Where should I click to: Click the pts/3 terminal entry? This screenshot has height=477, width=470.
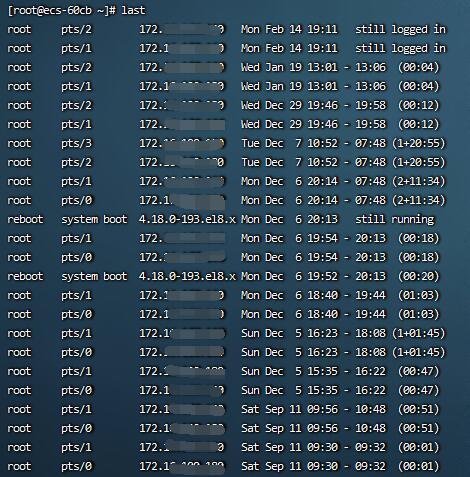click(76, 144)
